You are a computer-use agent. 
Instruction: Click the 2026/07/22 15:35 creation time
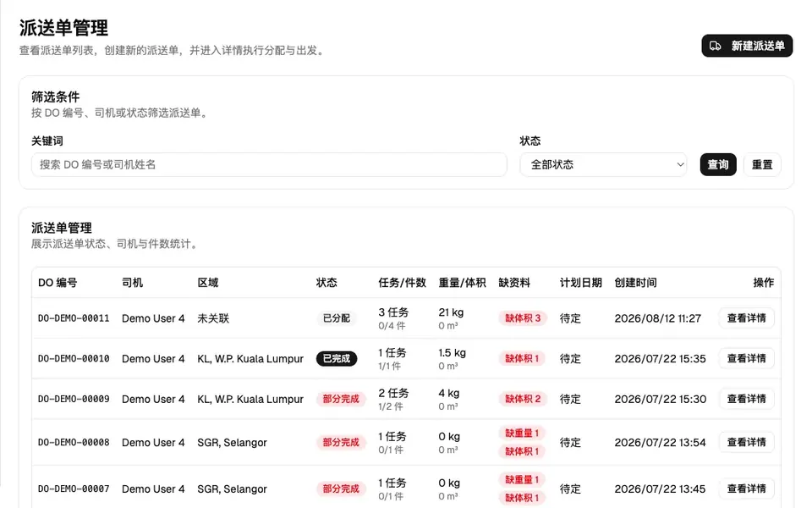pos(661,359)
